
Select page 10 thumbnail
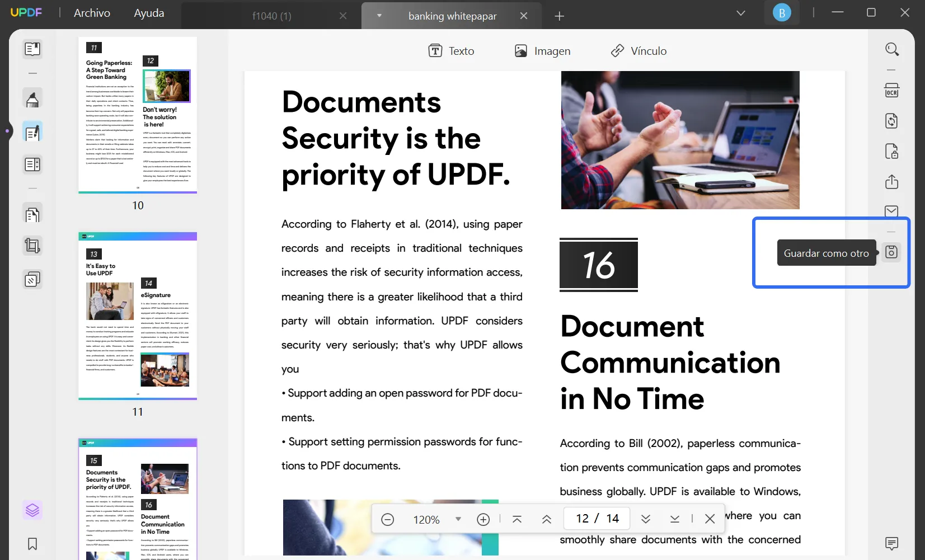(x=138, y=115)
